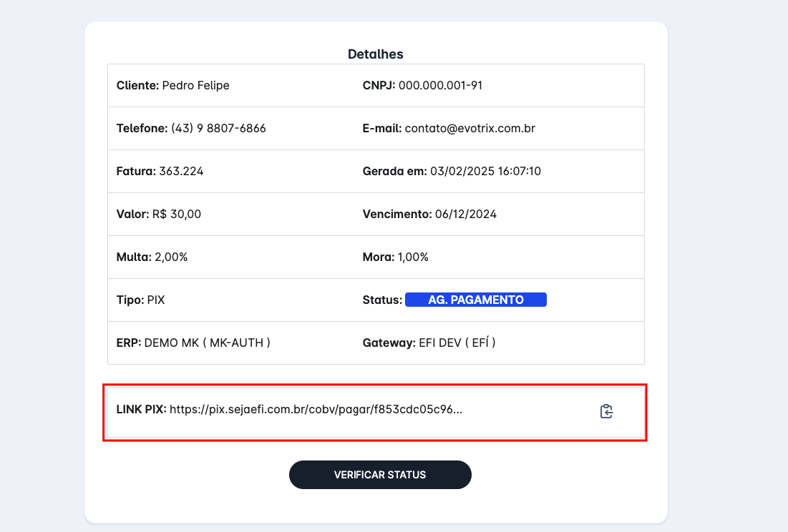Click the generated date 03/02/2025 16:07:10
This screenshot has width=788, height=532.
pyautogui.click(x=485, y=172)
